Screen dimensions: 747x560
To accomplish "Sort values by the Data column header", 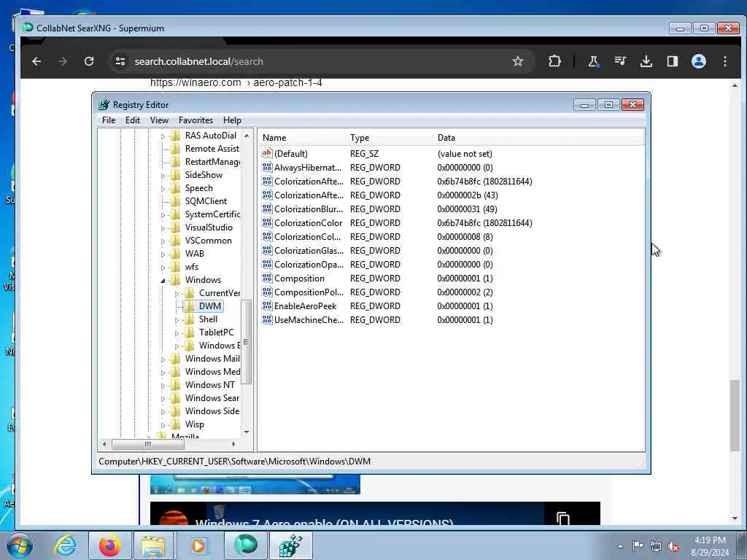I will (539, 138).
